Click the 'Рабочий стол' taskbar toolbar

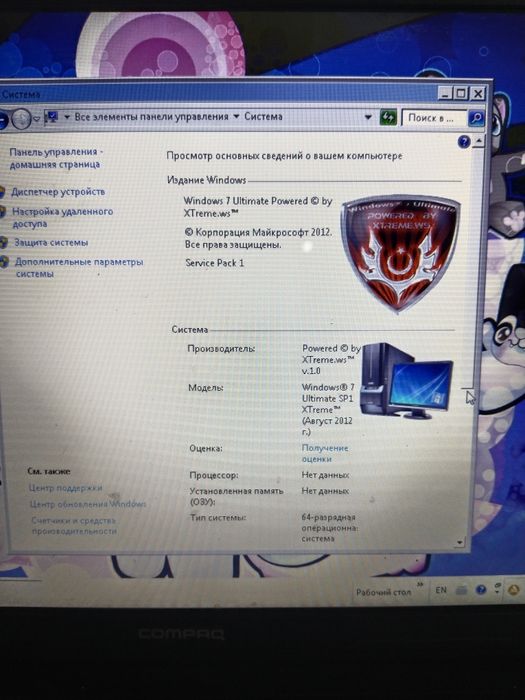[x=383, y=592]
